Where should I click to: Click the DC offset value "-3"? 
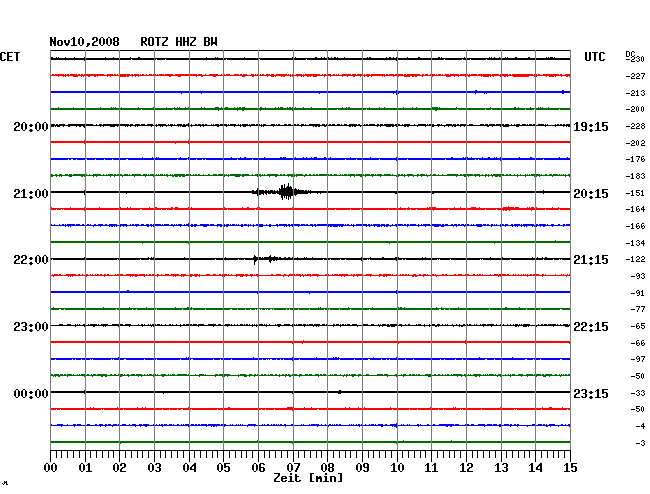click(x=641, y=443)
